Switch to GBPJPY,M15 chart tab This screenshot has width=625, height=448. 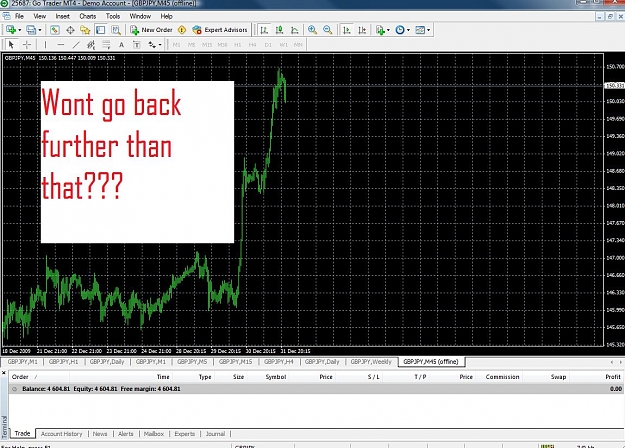click(235, 362)
